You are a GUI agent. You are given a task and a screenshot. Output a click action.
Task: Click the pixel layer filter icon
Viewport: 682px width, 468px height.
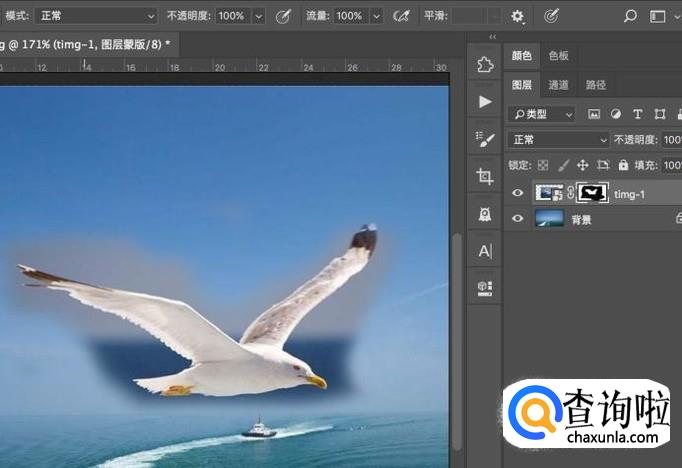(x=594, y=114)
